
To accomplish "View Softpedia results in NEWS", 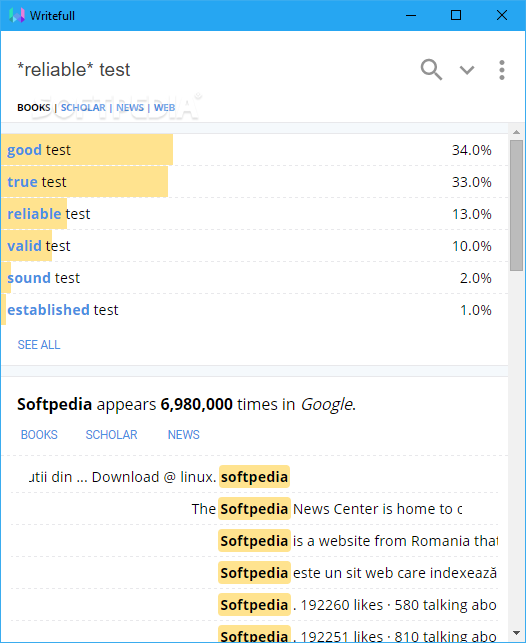I will pyautogui.click(x=184, y=435).
